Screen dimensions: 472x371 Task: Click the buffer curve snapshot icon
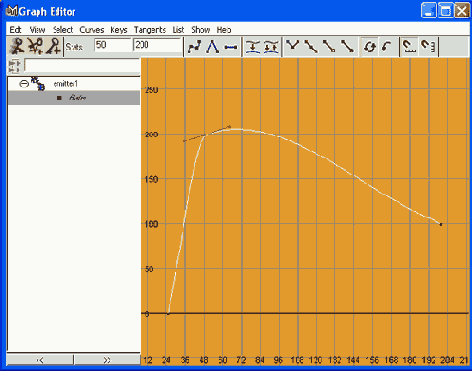[x=253, y=46]
